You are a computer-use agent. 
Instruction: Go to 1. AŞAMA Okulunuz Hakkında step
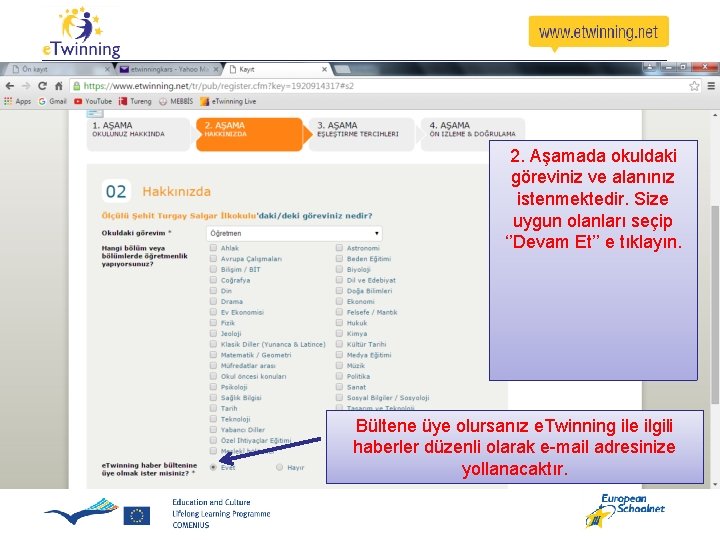138,134
